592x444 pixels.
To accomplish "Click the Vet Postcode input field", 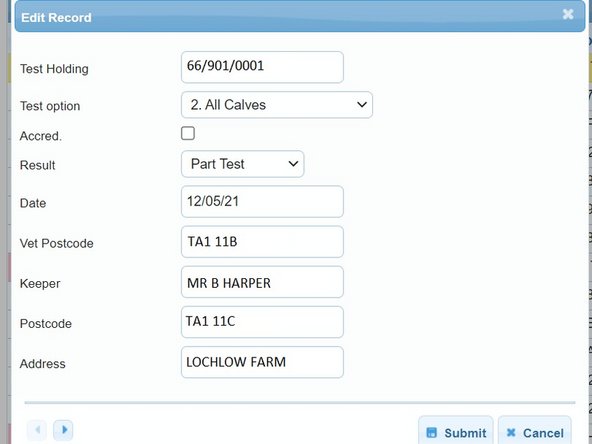I will pos(262,242).
